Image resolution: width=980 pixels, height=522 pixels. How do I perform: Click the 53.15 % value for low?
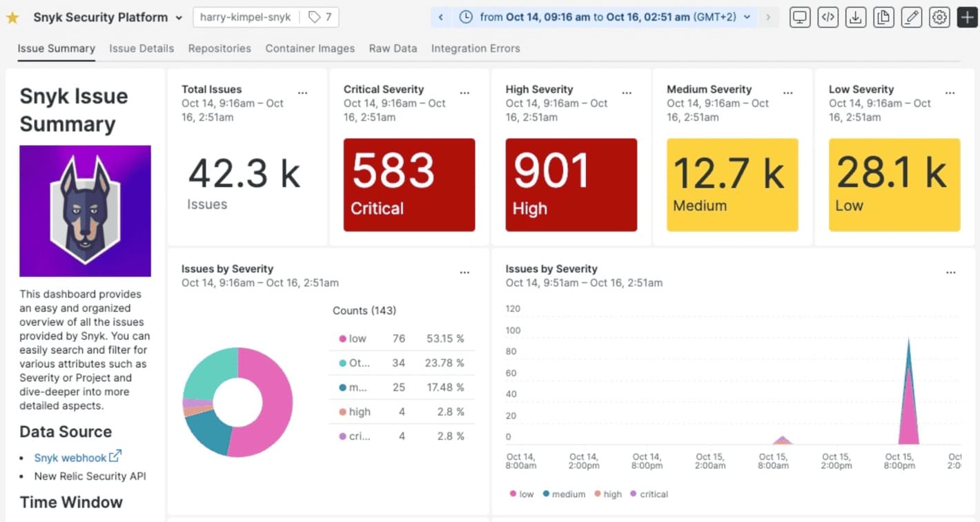[445, 338]
